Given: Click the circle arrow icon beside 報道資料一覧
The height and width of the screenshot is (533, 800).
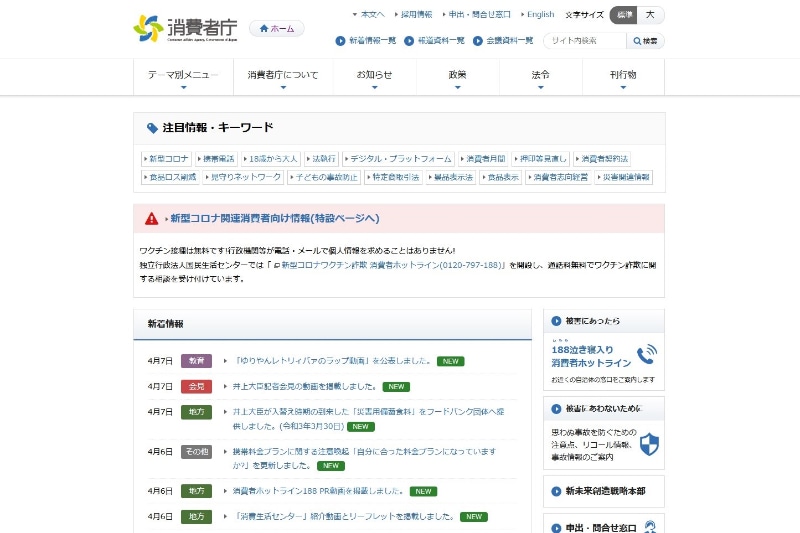Looking at the screenshot, I should point(409,41).
